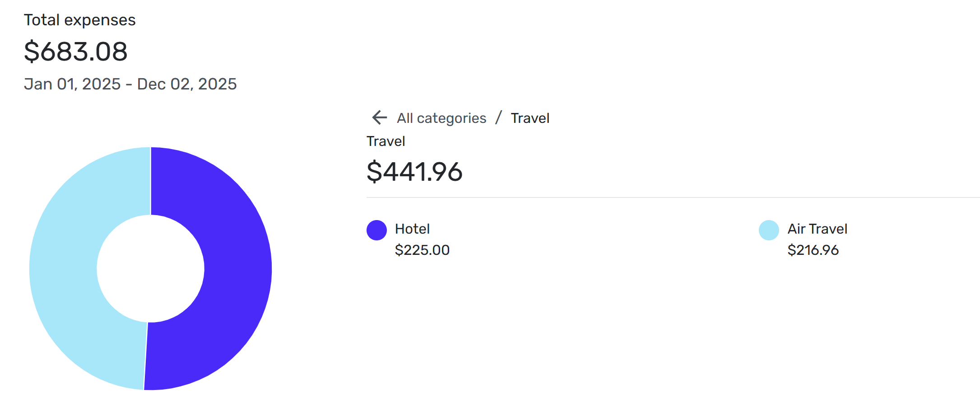Click the back arrow icon

click(x=379, y=118)
